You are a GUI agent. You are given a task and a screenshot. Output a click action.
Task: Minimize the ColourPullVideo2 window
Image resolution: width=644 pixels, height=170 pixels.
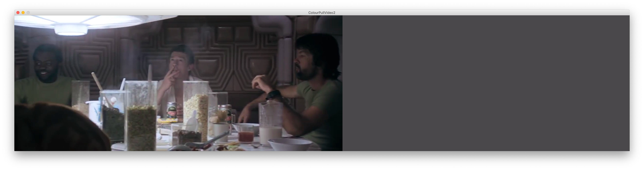23,13
